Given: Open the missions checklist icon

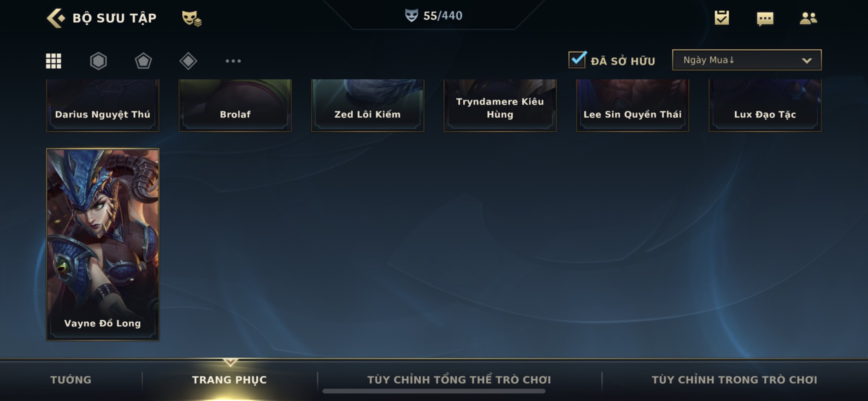Looking at the screenshot, I should click(x=721, y=18).
